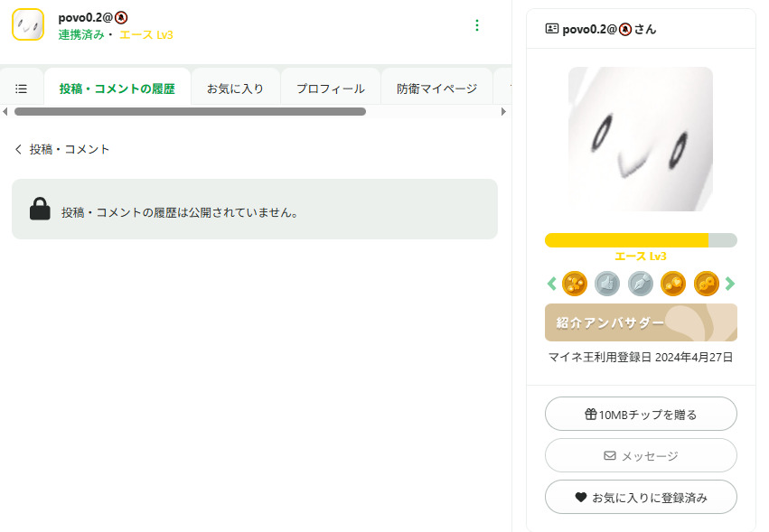The width and height of the screenshot is (769, 532).
Task: Click the silver pen nib badge
Action: (641, 284)
